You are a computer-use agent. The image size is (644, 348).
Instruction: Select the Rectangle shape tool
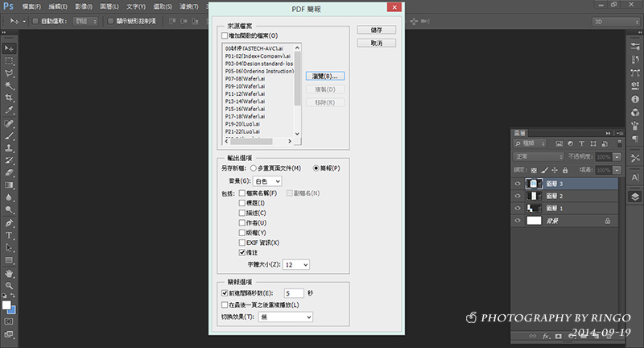coord(9,260)
